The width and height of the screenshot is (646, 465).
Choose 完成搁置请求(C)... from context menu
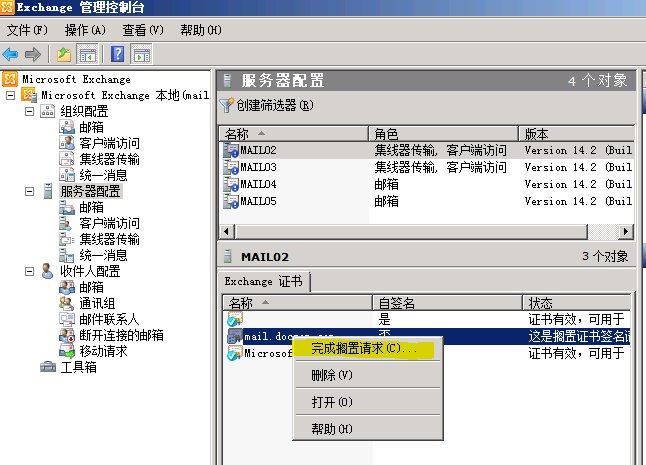click(x=367, y=349)
